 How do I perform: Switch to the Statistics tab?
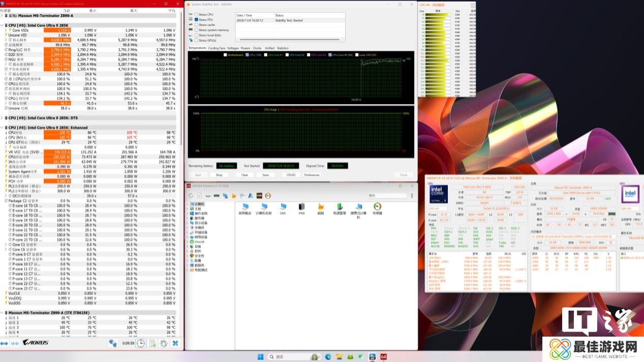click(283, 48)
